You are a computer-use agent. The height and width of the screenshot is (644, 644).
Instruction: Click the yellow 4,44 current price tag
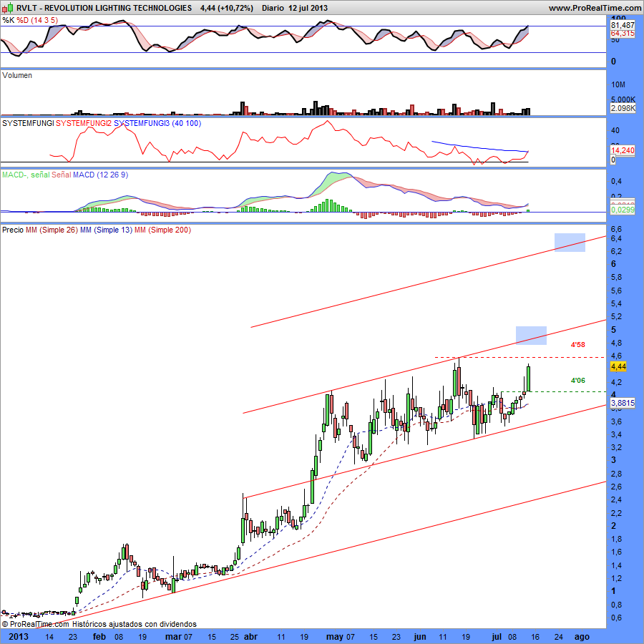pos(618,366)
